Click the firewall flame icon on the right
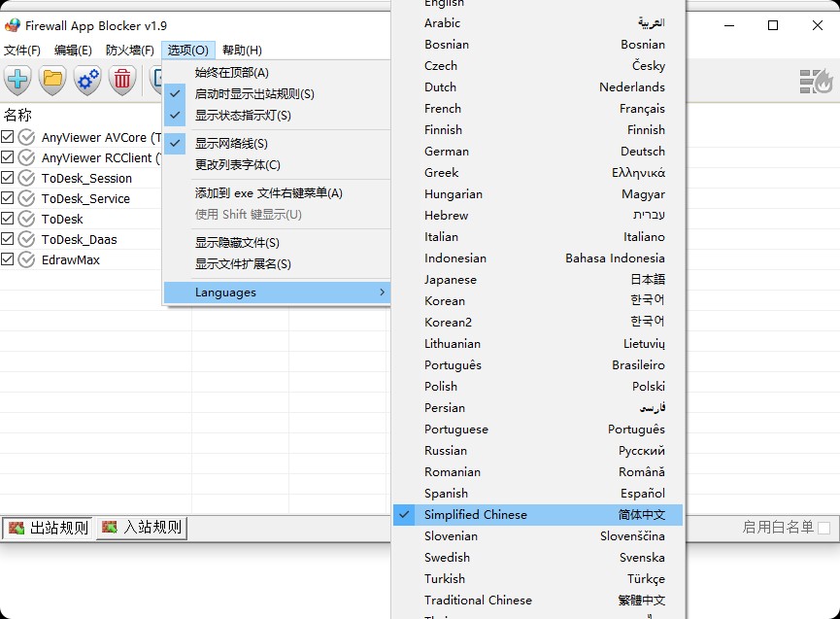 (816, 82)
